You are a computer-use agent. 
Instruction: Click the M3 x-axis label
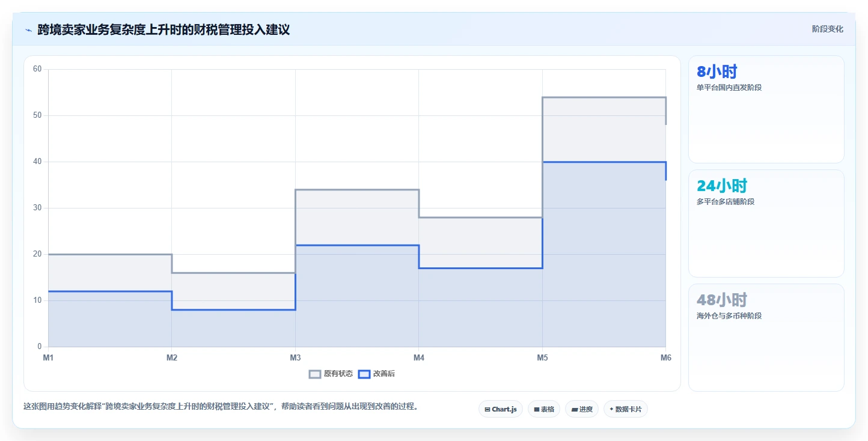[295, 357]
